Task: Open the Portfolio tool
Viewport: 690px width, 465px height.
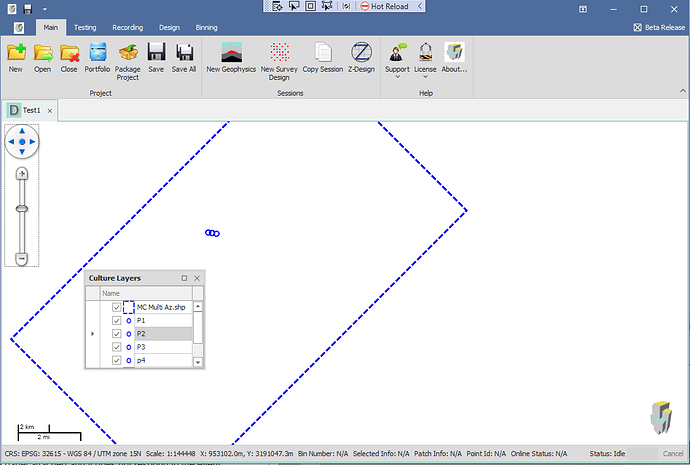Action: point(98,53)
